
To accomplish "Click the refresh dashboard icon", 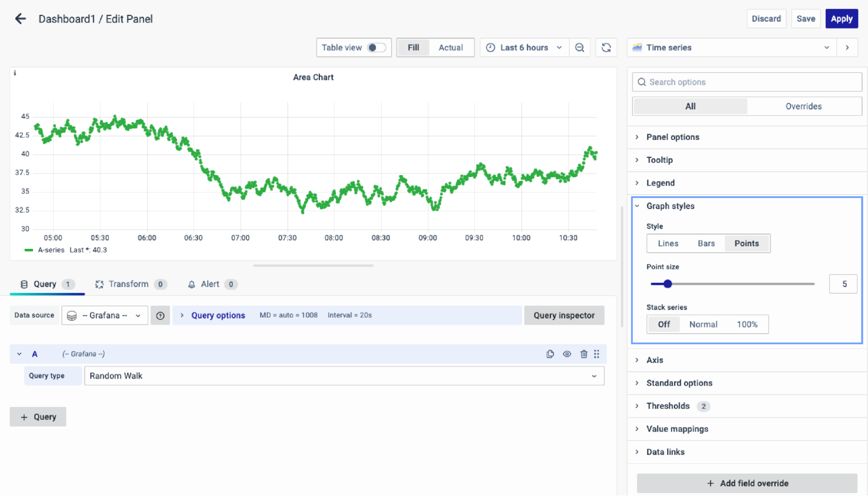I will (x=606, y=47).
